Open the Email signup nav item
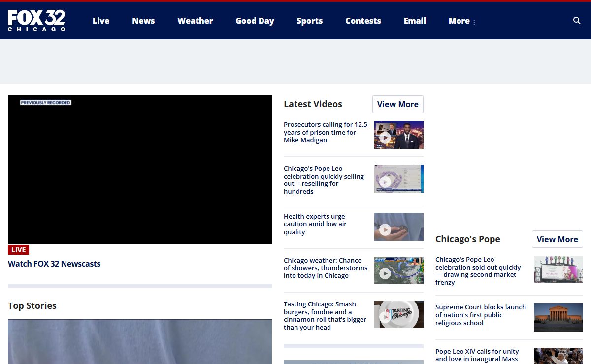This screenshot has height=364, width=591. coord(415,21)
